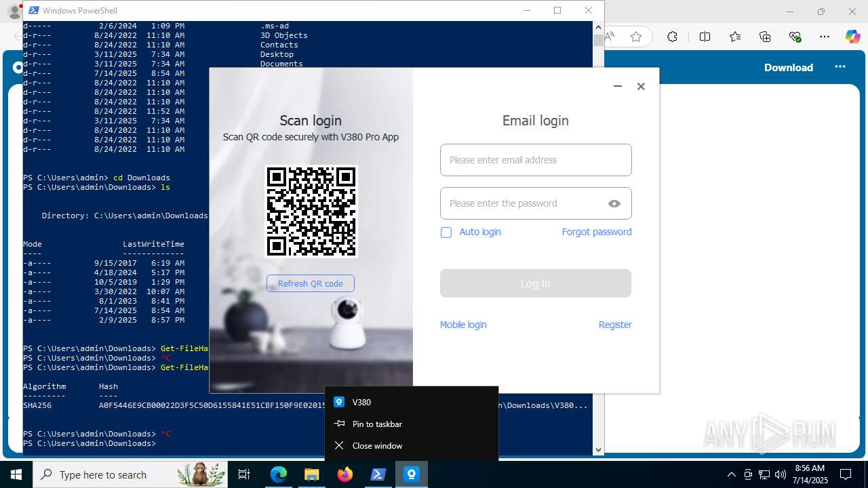Minimize the V380 login window
The width and height of the screenshot is (868, 488).
point(618,86)
